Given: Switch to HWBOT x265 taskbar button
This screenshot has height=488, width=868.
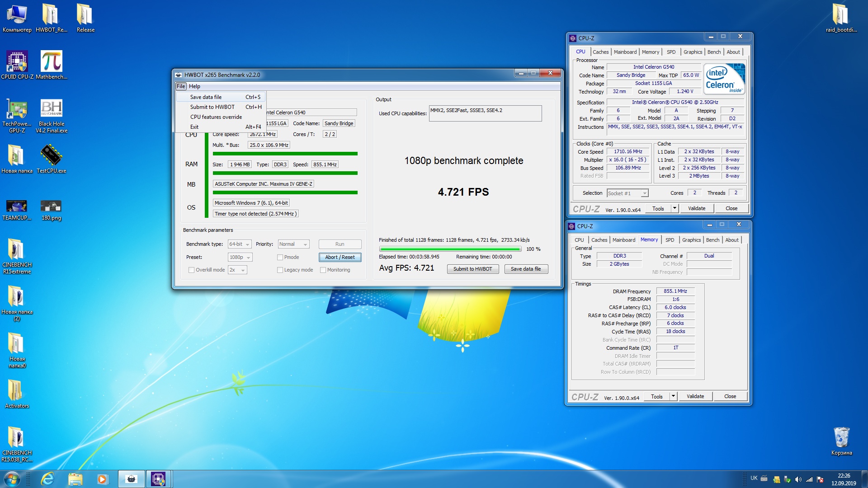Looking at the screenshot, I should point(132,479).
